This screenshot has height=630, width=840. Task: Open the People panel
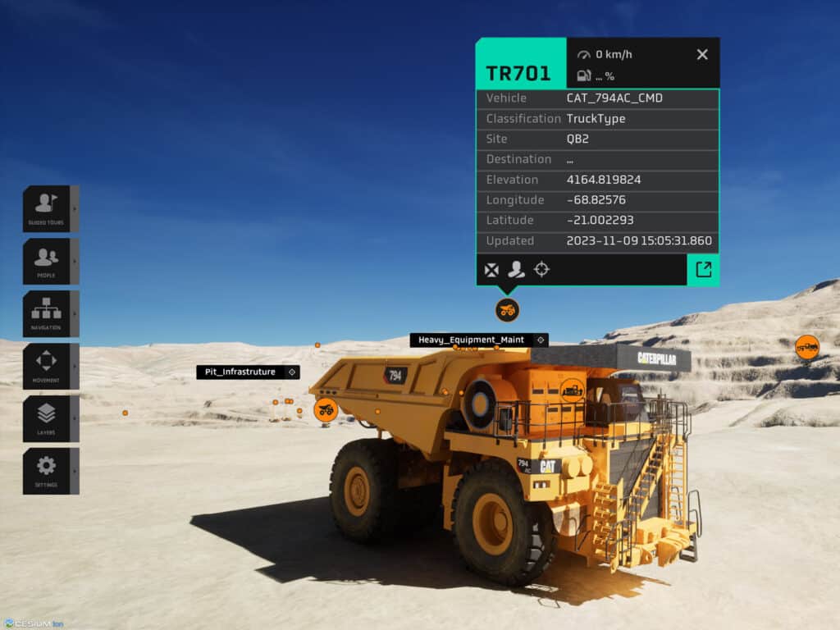pyautogui.click(x=46, y=261)
